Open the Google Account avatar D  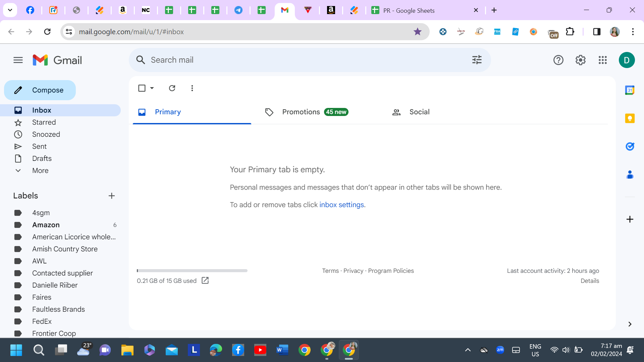click(x=627, y=60)
